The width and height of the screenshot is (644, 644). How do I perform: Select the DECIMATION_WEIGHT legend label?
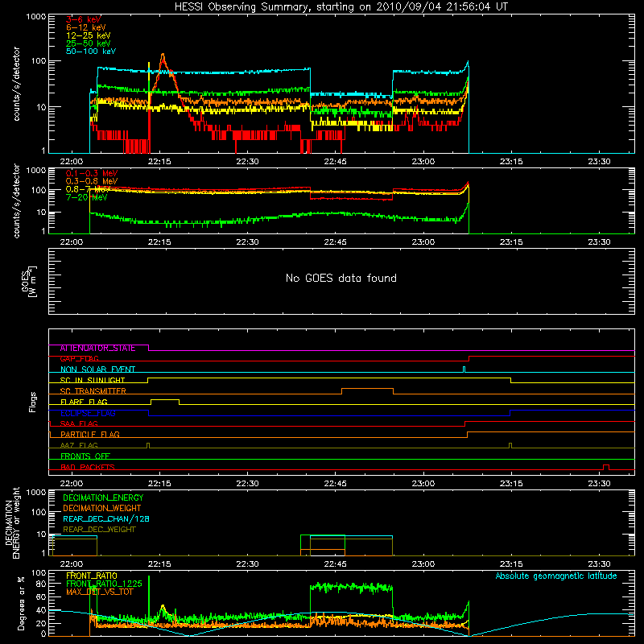point(102,509)
